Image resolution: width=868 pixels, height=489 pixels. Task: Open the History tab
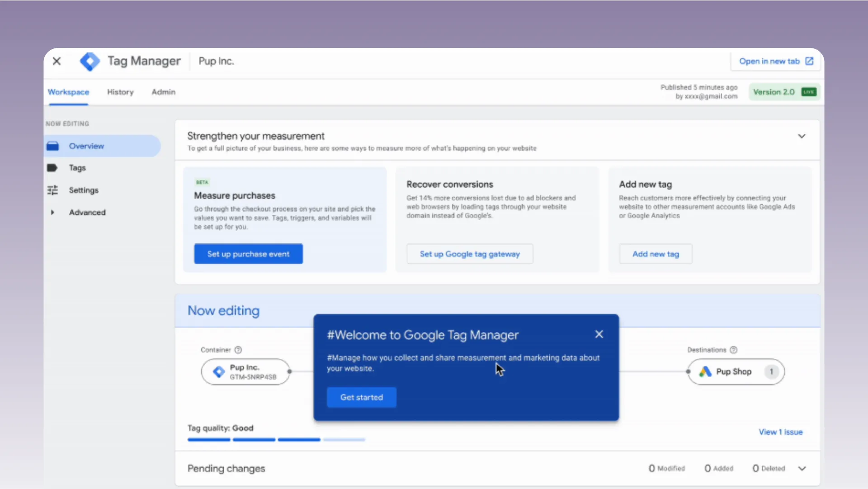tap(120, 92)
